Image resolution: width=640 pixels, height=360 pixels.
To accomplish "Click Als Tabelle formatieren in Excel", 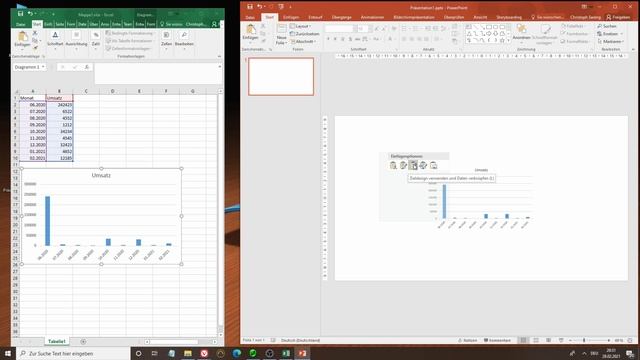I will pos(129,41).
